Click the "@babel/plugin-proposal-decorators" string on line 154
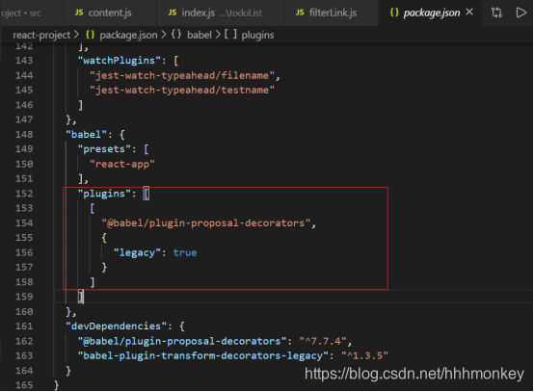534x392 pixels. pos(206,223)
